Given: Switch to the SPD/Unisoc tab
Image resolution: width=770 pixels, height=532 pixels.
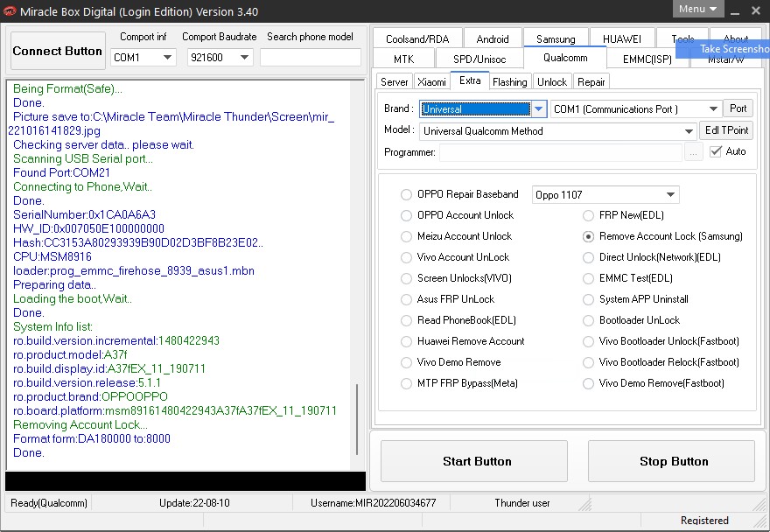Looking at the screenshot, I should pyautogui.click(x=479, y=59).
